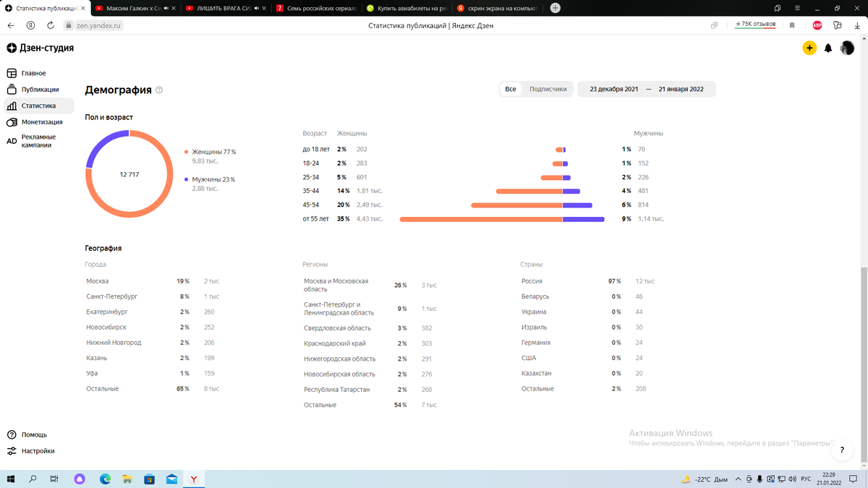Screen dimensions: 868x488
Task: Click the Россия country row
Action: [x=588, y=281]
